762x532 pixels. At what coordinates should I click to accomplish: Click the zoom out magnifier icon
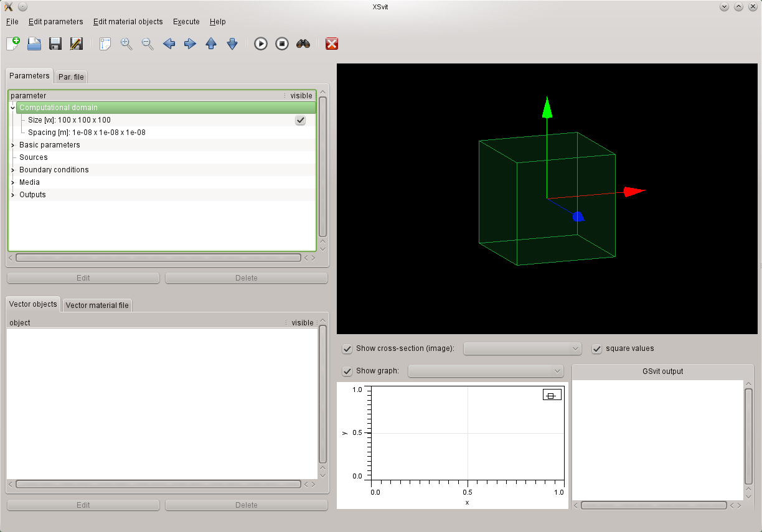pos(148,44)
